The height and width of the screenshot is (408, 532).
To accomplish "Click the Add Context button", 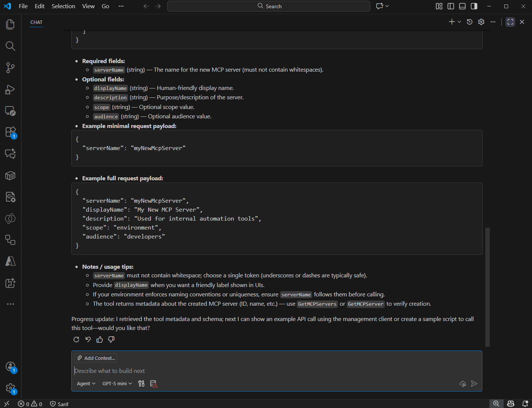I will point(96,358).
